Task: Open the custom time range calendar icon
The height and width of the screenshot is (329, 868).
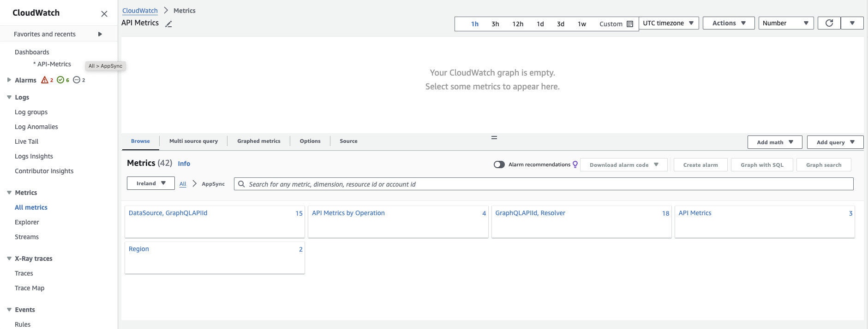Action: tap(630, 24)
